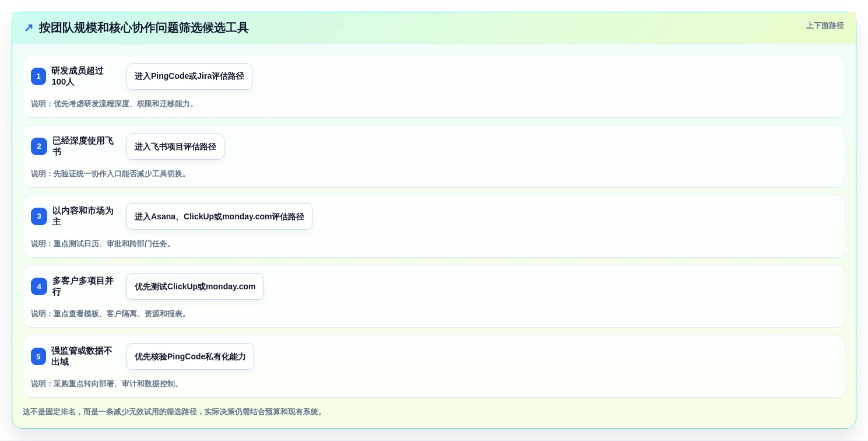Choose 优先测试ClickUp或monday.com button
Viewport: 868px width, 441px height.
pyautogui.click(x=195, y=286)
